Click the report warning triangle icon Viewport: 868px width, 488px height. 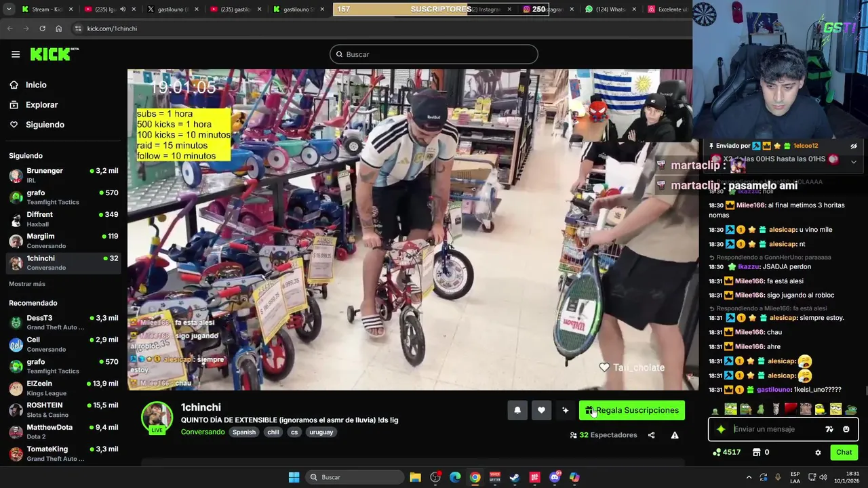[x=675, y=435]
